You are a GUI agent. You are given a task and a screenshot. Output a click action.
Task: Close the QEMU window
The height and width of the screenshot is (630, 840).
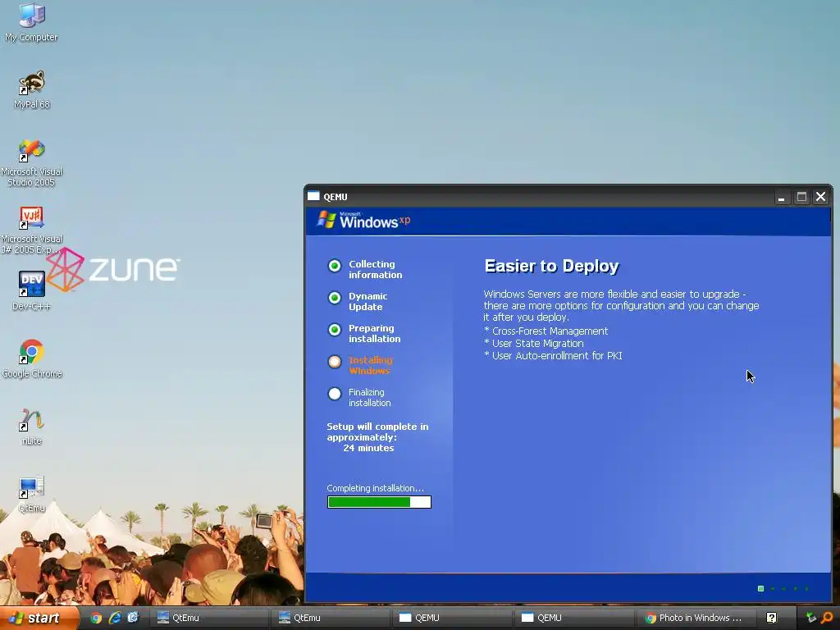pos(820,197)
